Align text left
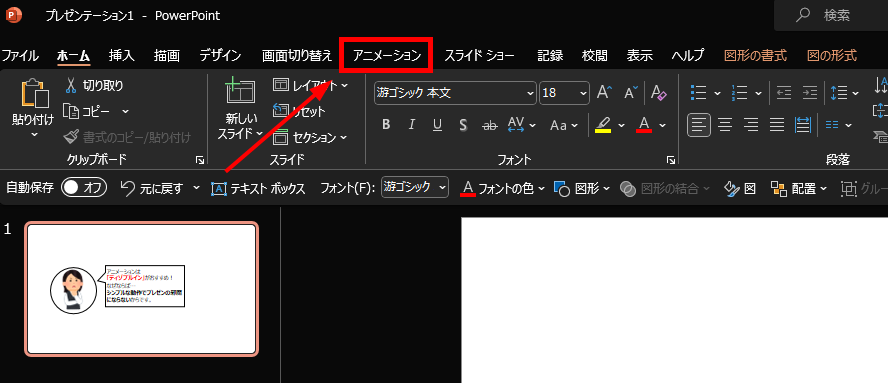888x383 pixels. click(x=699, y=125)
